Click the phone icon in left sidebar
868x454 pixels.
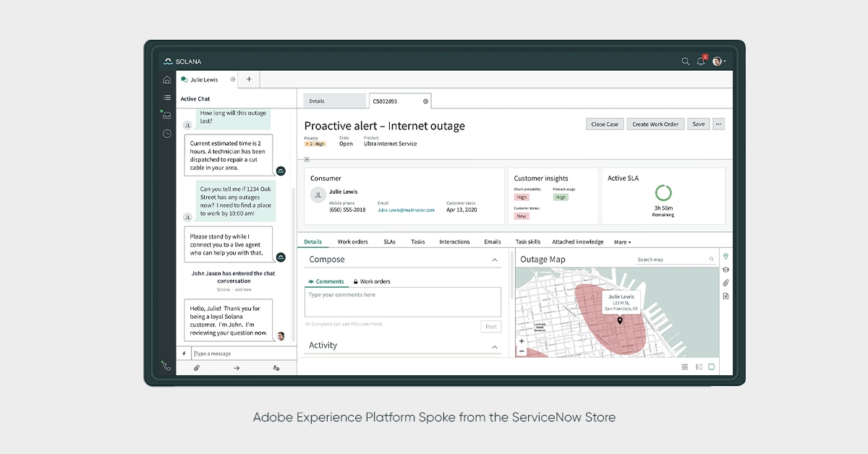pyautogui.click(x=167, y=367)
